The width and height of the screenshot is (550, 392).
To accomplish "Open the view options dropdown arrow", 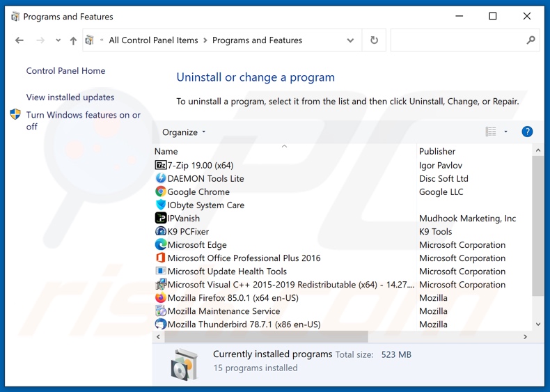I will pos(505,132).
